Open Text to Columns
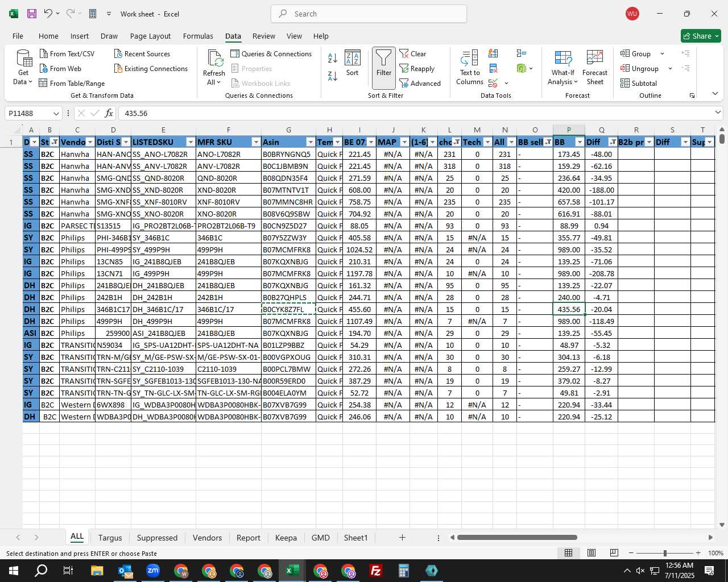 pos(470,67)
